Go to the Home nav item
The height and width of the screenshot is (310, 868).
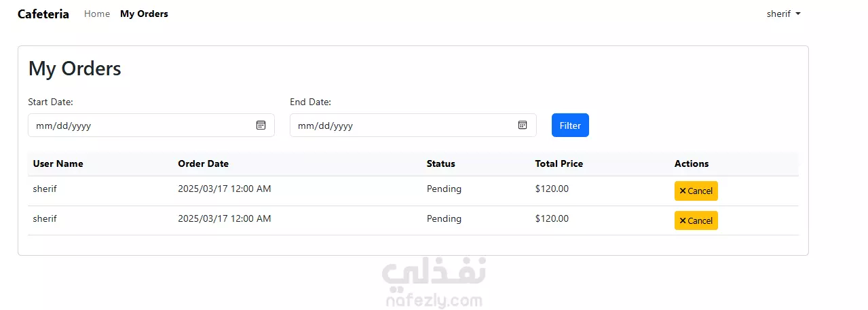97,14
